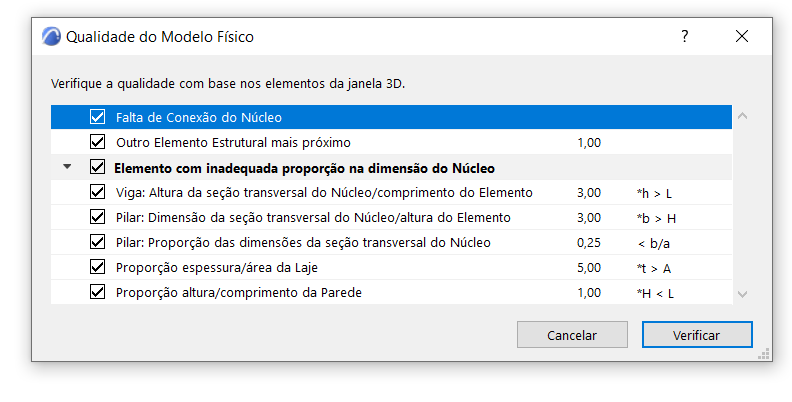
Task: Select the 3,00 value in Viga row
Action: [x=589, y=192]
